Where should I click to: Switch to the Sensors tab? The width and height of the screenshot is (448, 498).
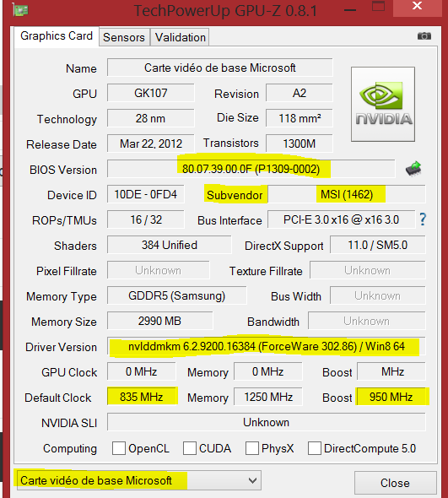(124, 37)
